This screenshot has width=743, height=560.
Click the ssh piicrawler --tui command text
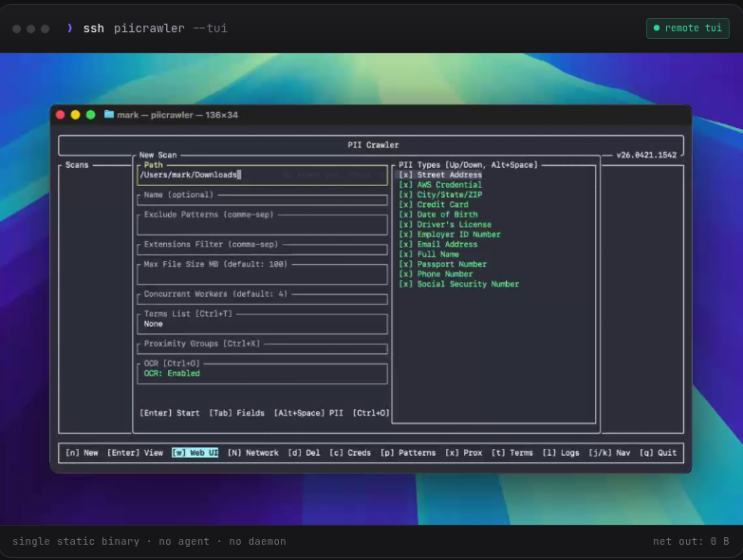155,28
